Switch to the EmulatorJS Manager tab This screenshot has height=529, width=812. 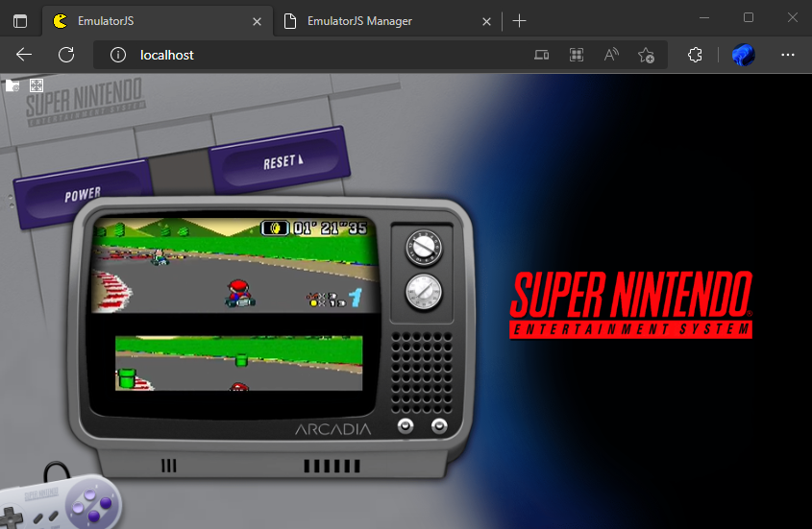click(x=387, y=21)
